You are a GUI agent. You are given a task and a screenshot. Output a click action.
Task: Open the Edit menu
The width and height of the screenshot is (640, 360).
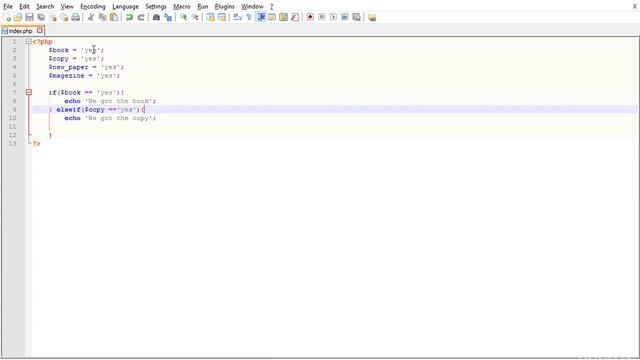point(24,7)
